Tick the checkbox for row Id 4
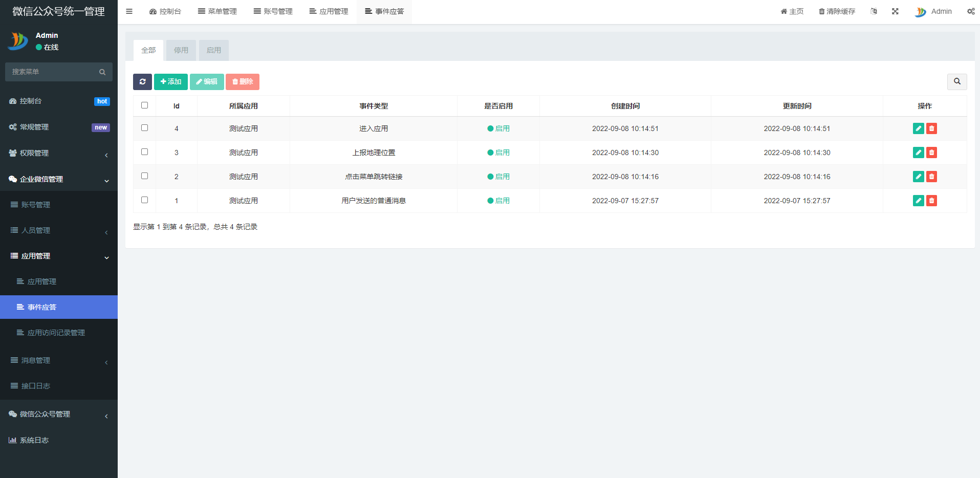Screen dimensions: 980x478 [x=144, y=128]
